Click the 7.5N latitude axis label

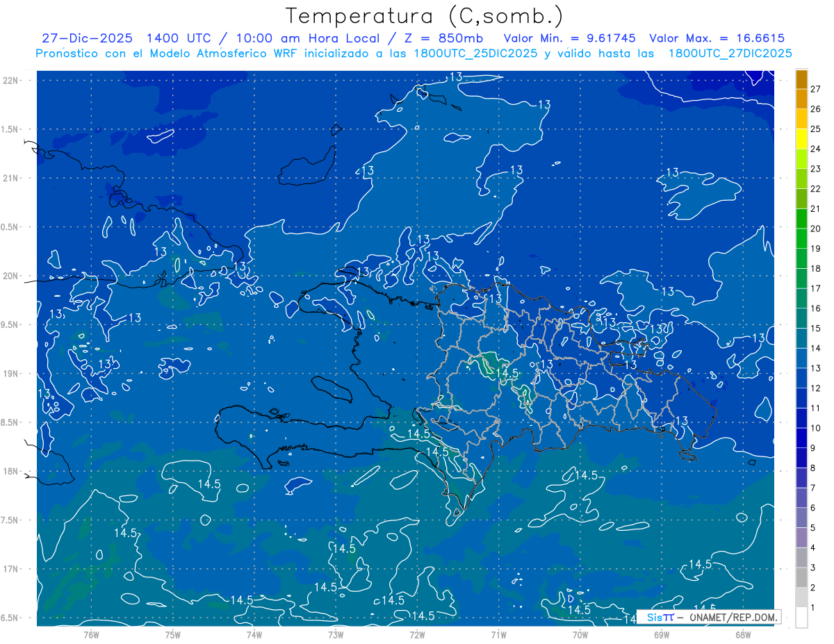point(10,520)
